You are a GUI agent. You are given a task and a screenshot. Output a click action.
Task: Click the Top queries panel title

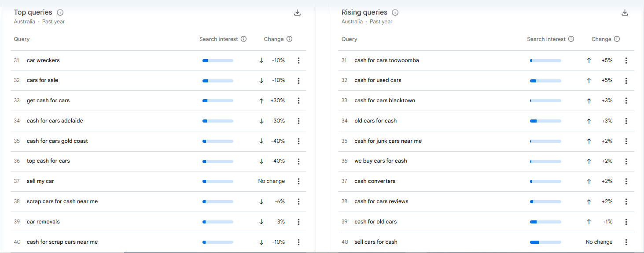coord(33,12)
